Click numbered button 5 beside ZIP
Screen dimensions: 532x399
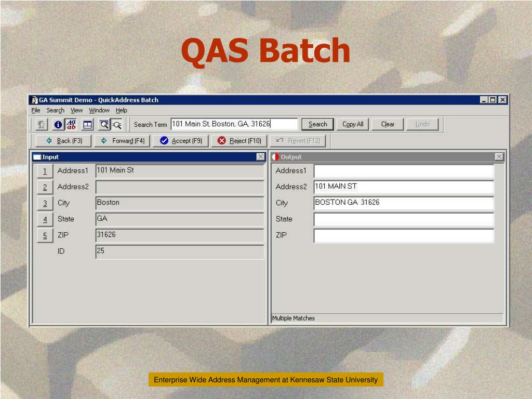pyautogui.click(x=45, y=235)
